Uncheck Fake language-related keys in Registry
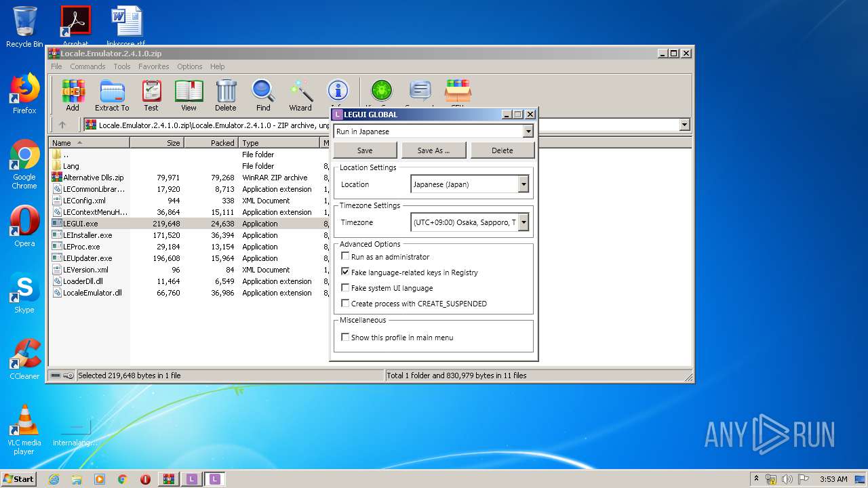 345,272
